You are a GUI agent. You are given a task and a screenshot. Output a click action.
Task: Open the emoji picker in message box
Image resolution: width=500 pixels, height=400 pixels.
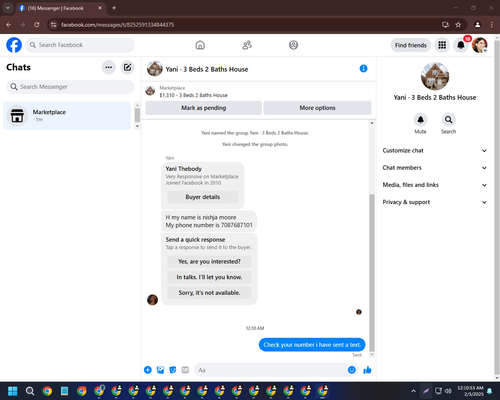click(352, 370)
